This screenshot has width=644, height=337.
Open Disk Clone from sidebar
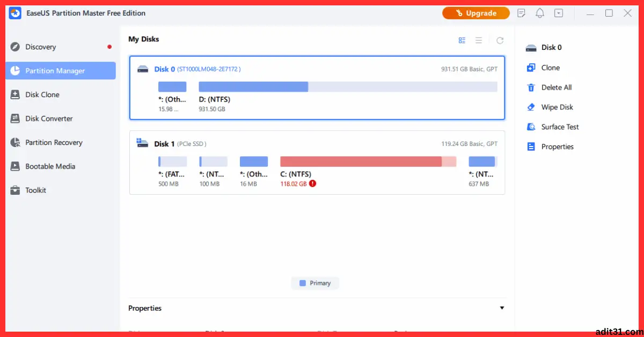tap(60, 94)
